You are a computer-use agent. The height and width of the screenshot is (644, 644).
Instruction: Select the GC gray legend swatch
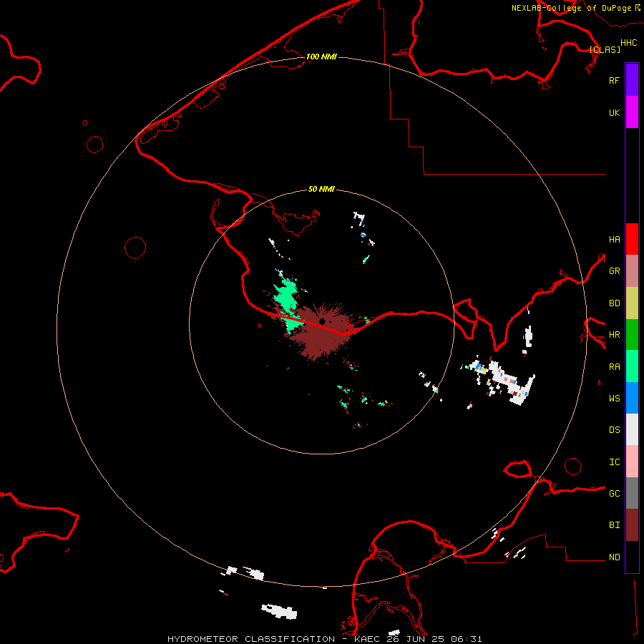[632, 493]
